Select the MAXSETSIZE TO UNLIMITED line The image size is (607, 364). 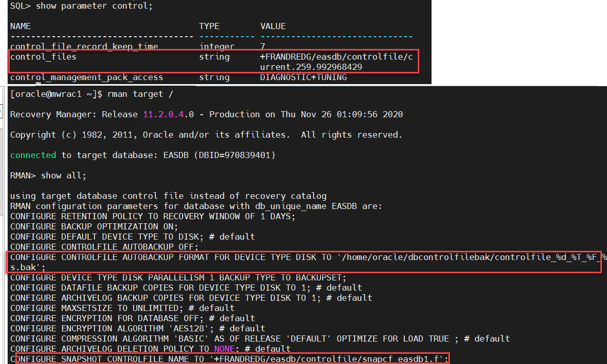(x=122, y=308)
